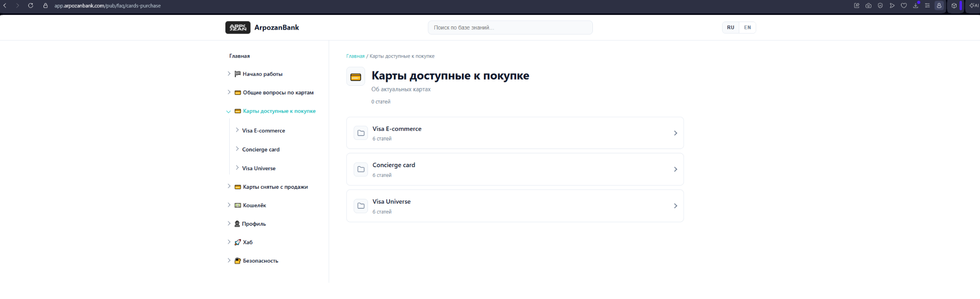Click the browser forward arrow
The width and height of the screenshot is (980, 299).
[x=17, y=6]
